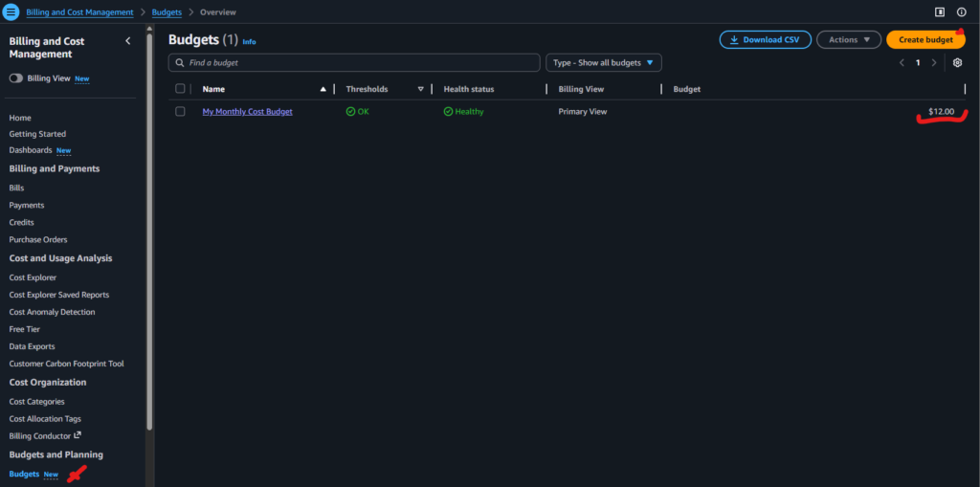Toggle the Billing View switch
Viewport: 980px width, 487px height.
(16, 78)
